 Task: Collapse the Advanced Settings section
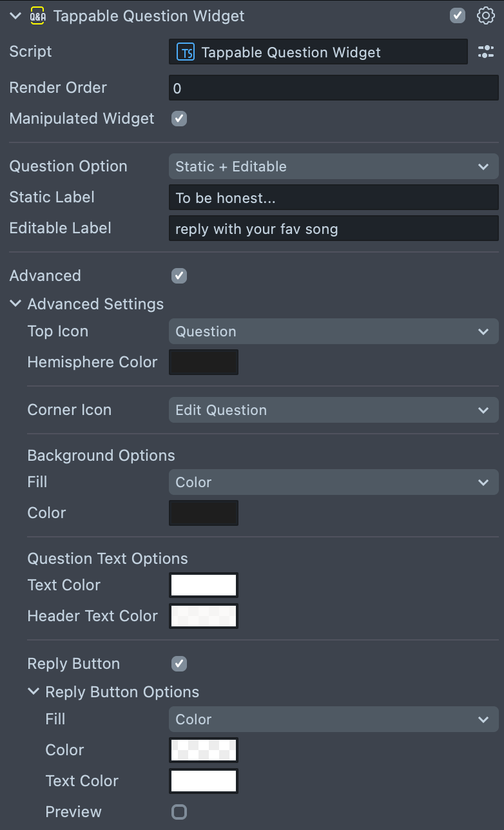pos(16,304)
